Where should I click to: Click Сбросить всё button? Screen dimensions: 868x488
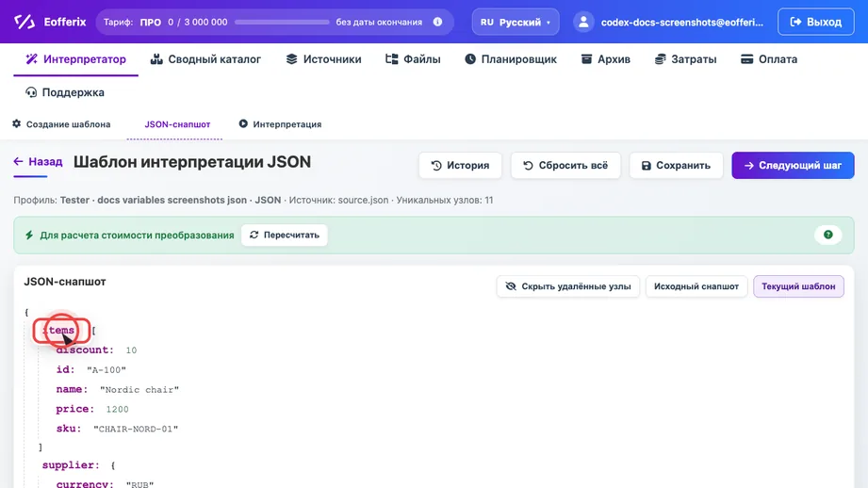pos(565,166)
